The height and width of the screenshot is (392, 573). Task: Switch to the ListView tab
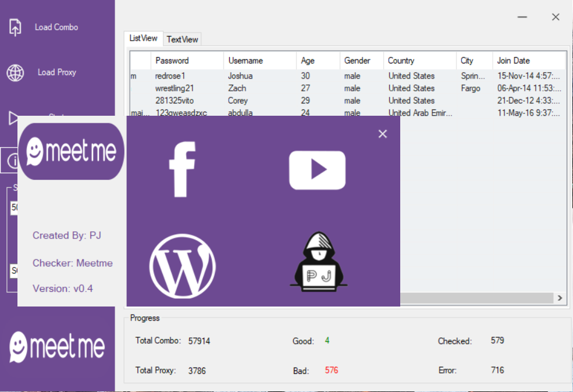tap(143, 38)
